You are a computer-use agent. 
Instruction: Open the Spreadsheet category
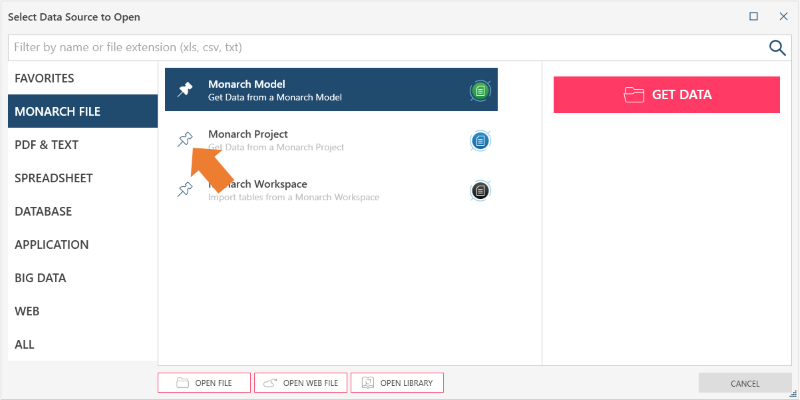pos(83,178)
